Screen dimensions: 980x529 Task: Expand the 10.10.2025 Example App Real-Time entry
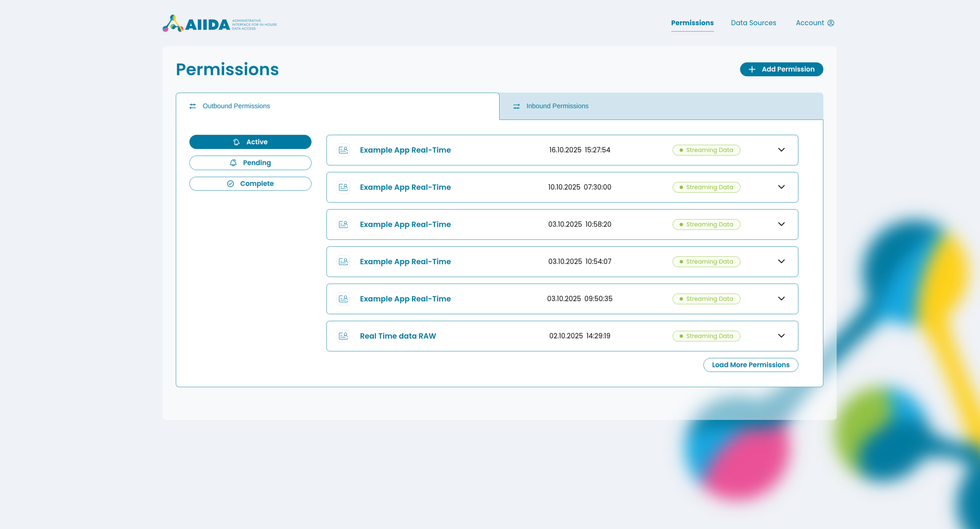tap(781, 187)
